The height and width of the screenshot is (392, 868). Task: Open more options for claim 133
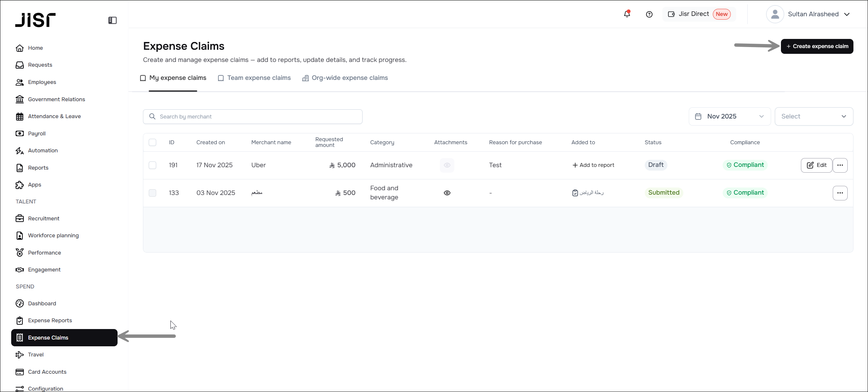pyautogui.click(x=840, y=193)
